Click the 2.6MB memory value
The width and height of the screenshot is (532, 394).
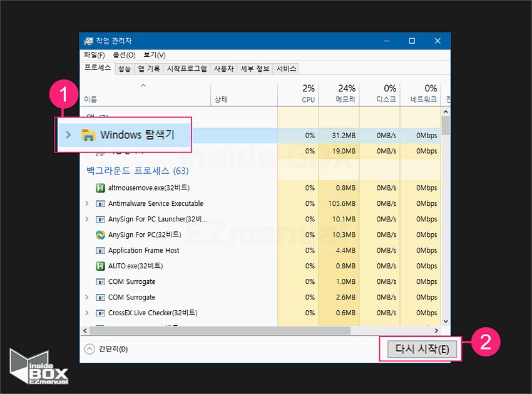pos(345,297)
